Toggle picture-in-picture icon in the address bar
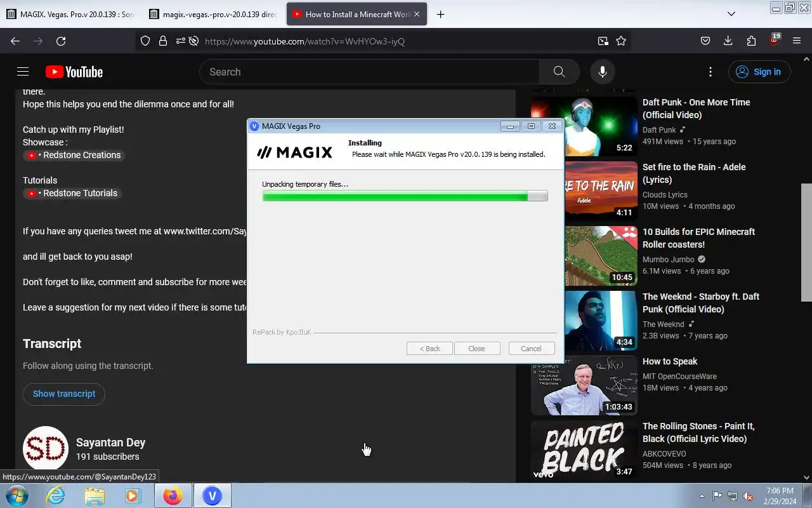Viewport: 812px width, 508px height. tap(603, 41)
